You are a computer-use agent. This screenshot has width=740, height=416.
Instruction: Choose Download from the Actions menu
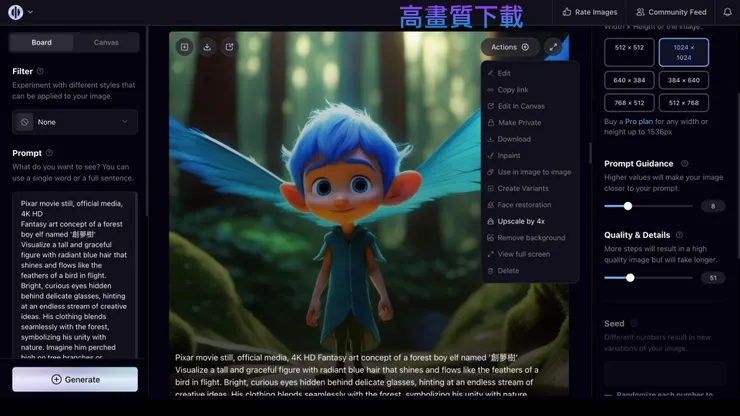(x=529, y=139)
